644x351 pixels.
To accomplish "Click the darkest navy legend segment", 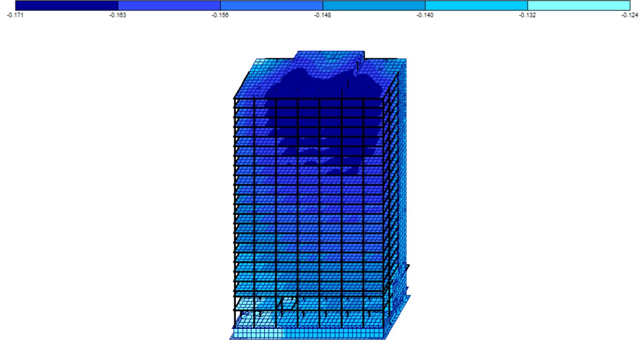I will [67, 5].
